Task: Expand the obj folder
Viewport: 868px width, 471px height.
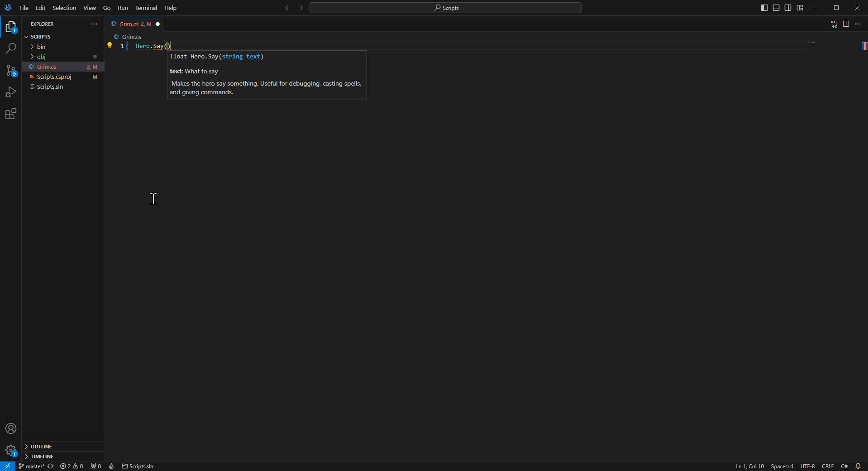Action: 63,57
